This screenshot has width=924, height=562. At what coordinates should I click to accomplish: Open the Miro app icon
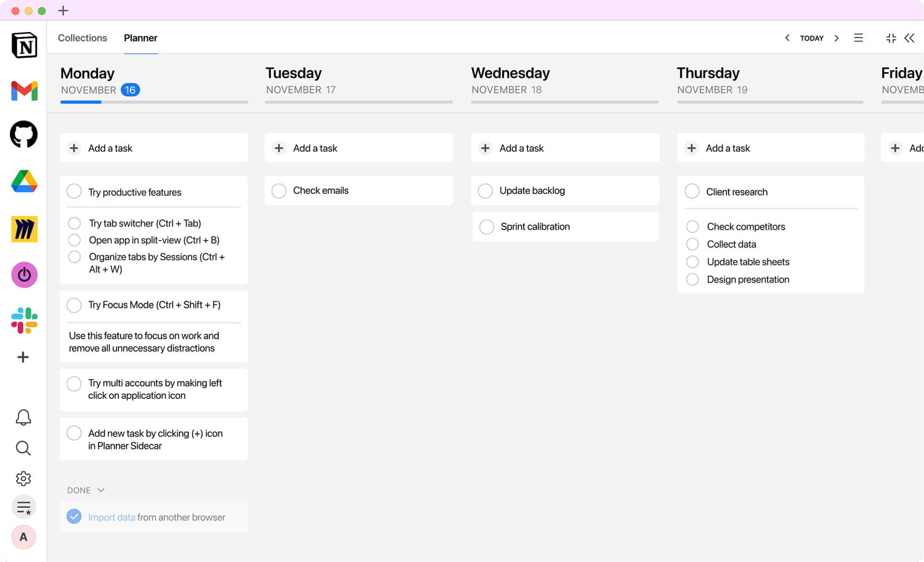[24, 229]
